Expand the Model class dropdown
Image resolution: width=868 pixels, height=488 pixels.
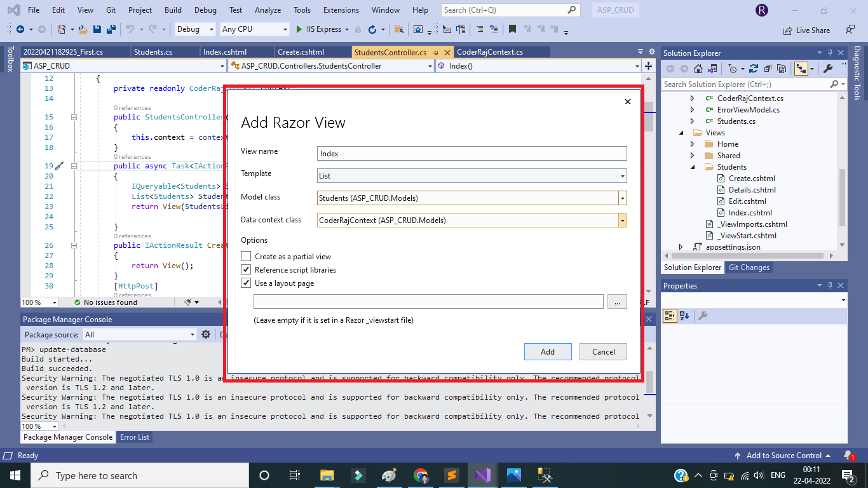pos(622,198)
